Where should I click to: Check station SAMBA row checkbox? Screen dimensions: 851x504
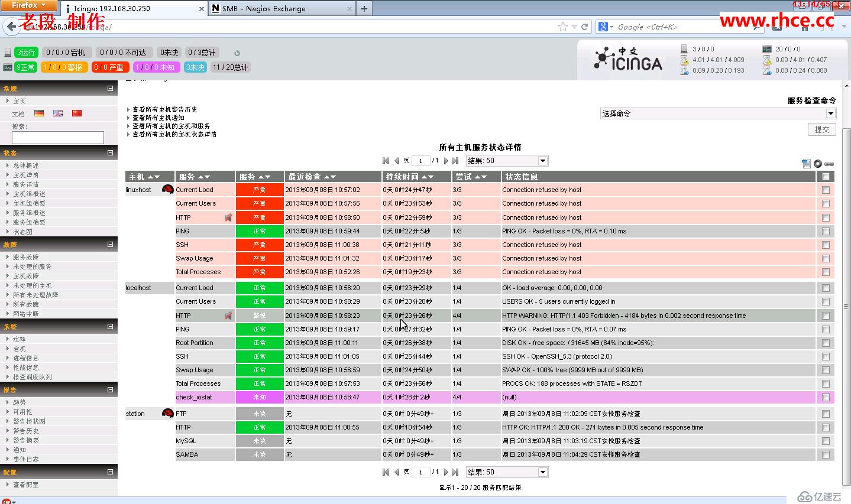tap(826, 455)
